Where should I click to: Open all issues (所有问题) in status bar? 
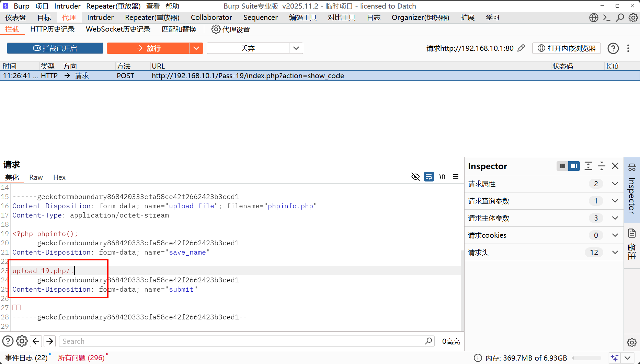click(81, 358)
